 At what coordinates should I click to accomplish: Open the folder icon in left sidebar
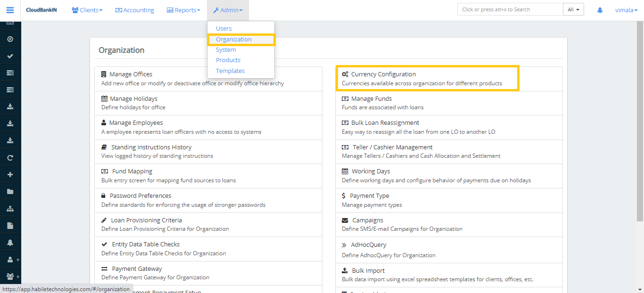point(10,192)
